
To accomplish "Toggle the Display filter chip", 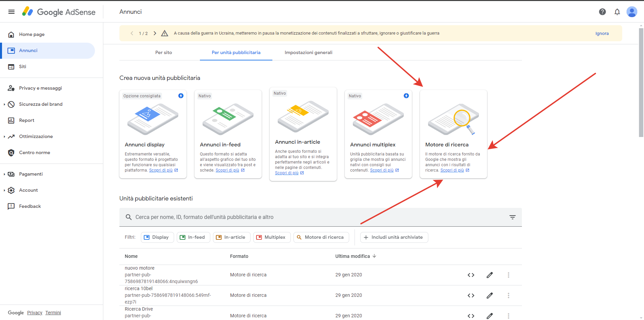I will pos(157,237).
